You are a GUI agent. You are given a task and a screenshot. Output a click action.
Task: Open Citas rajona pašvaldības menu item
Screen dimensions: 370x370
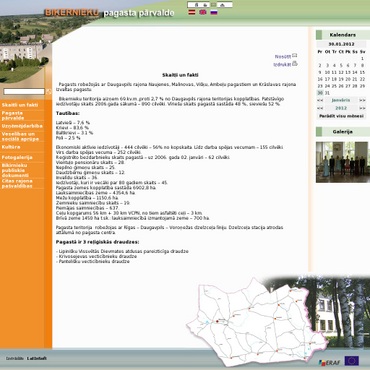tap(17, 184)
